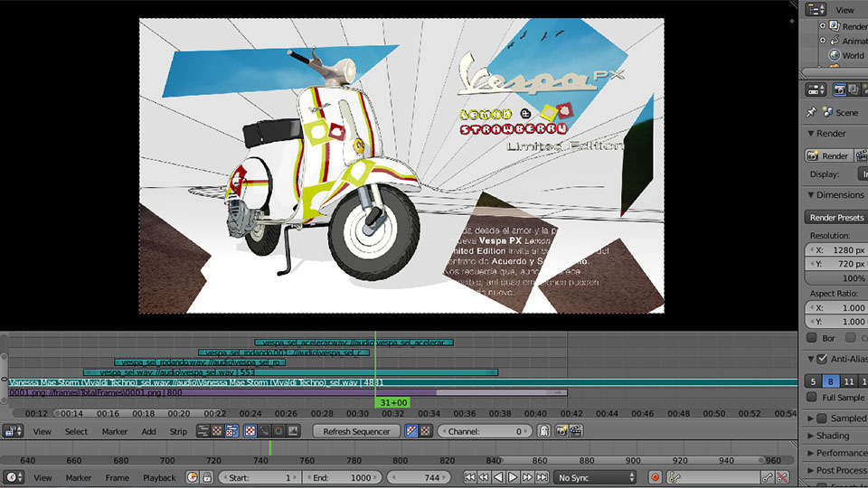The image size is (868, 488).
Task: Jump to previous keyframe
Action: [x=484, y=477]
